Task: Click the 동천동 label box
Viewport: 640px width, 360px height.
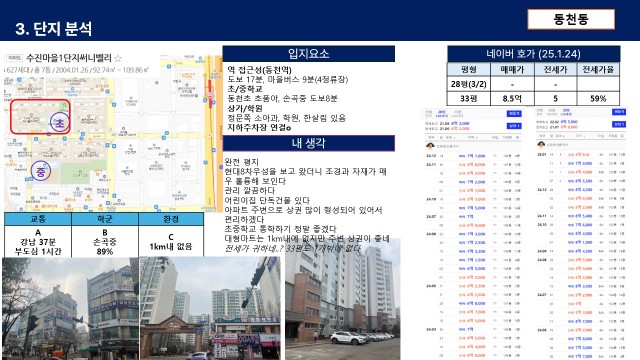Action: (571, 19)
